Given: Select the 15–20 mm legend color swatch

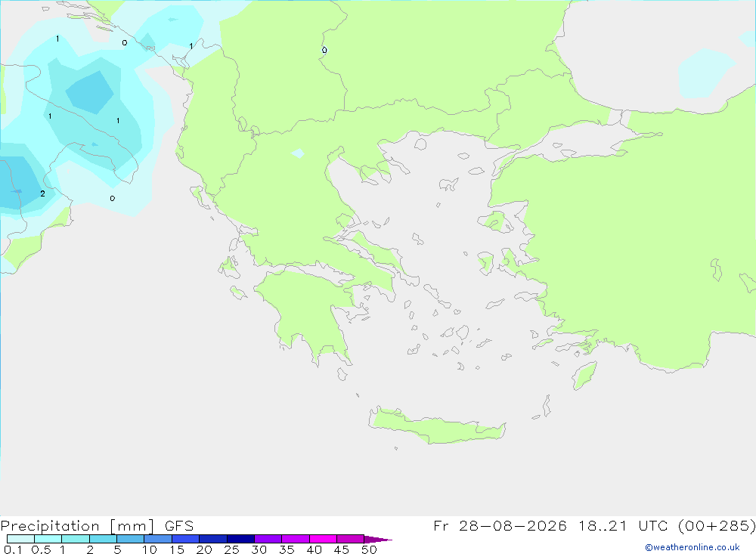Looking at the screenshot, I should click(186, 539).
